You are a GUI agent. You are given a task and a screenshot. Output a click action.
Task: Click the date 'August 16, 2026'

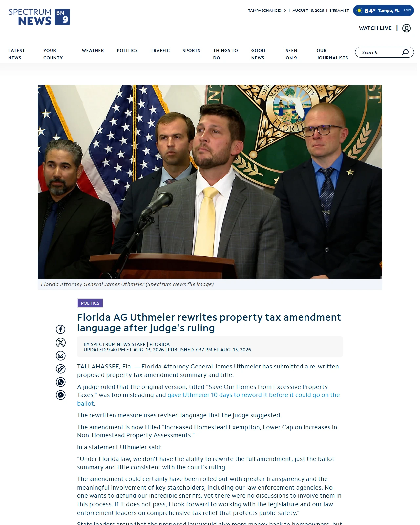308,10
